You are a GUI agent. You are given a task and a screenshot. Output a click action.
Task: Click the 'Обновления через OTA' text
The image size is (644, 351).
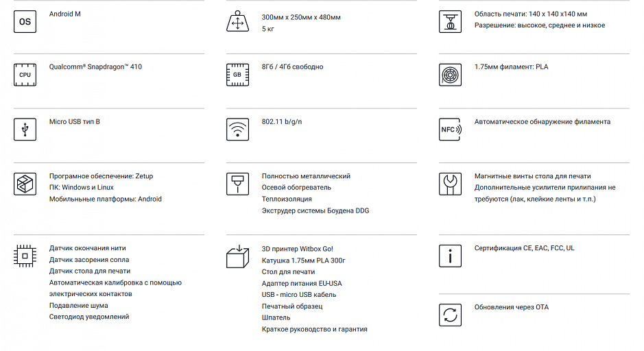click(x=512, y=307)
